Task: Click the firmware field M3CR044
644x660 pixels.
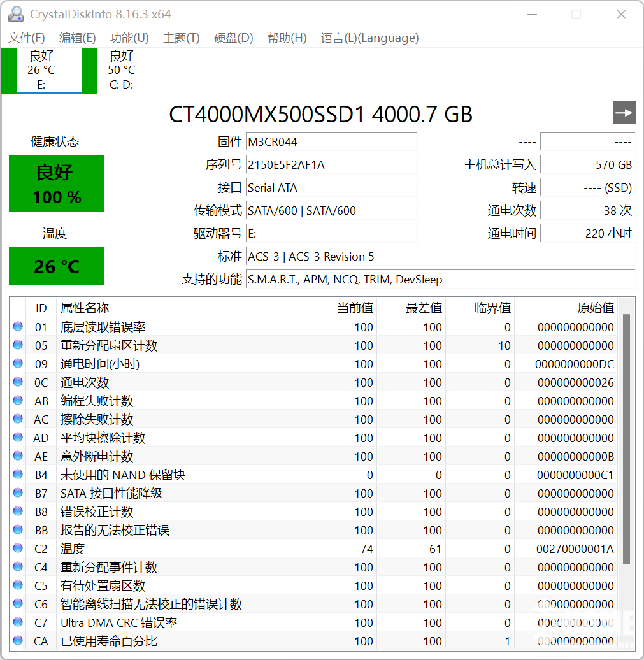Action: point(331,142)
